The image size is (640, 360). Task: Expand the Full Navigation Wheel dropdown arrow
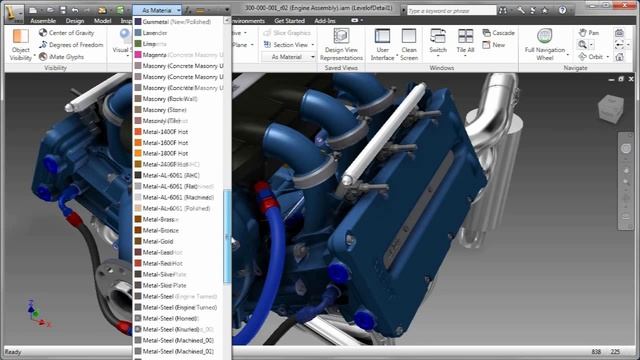[567, 54]
